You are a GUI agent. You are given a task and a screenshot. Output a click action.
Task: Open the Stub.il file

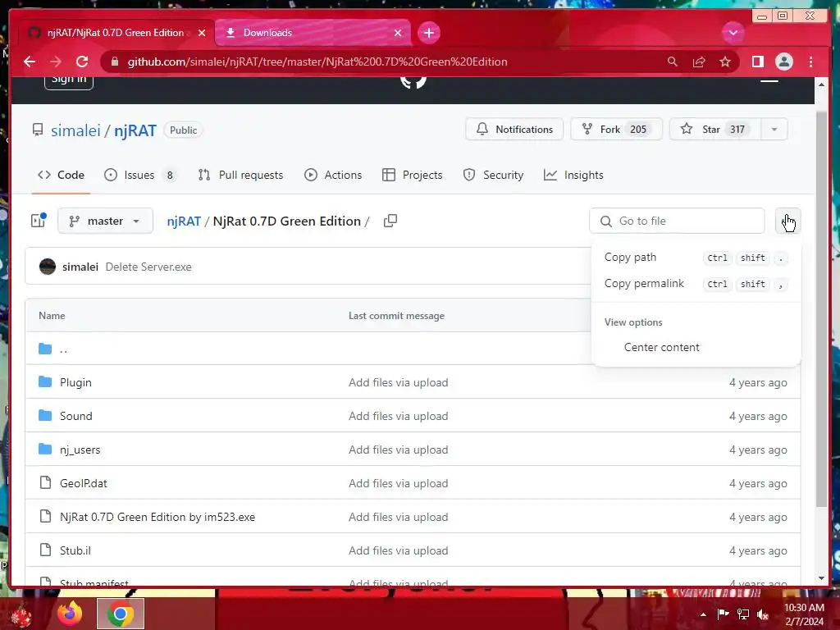tap(75, 550)
